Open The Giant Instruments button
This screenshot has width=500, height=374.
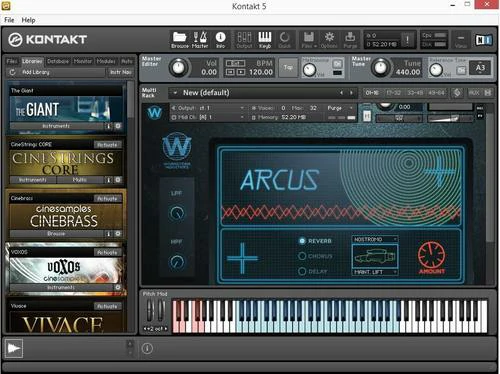point(56,126)
